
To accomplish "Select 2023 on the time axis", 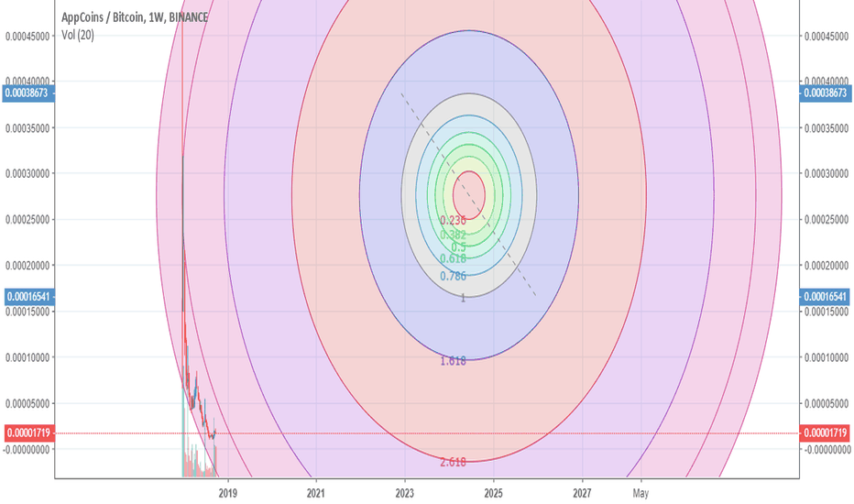I will pos(405,493).
